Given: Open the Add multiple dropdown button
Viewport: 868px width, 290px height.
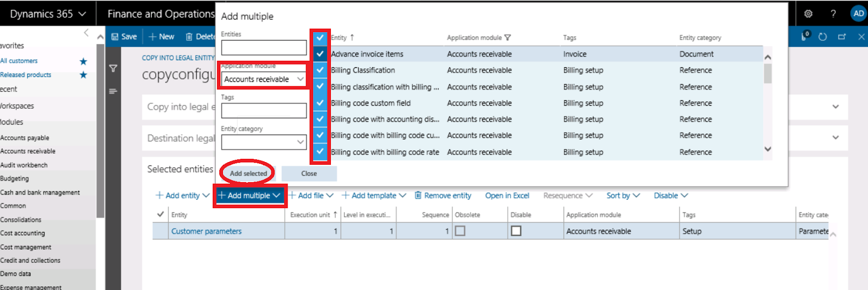Looking at the screenshot, I should 250,196.
